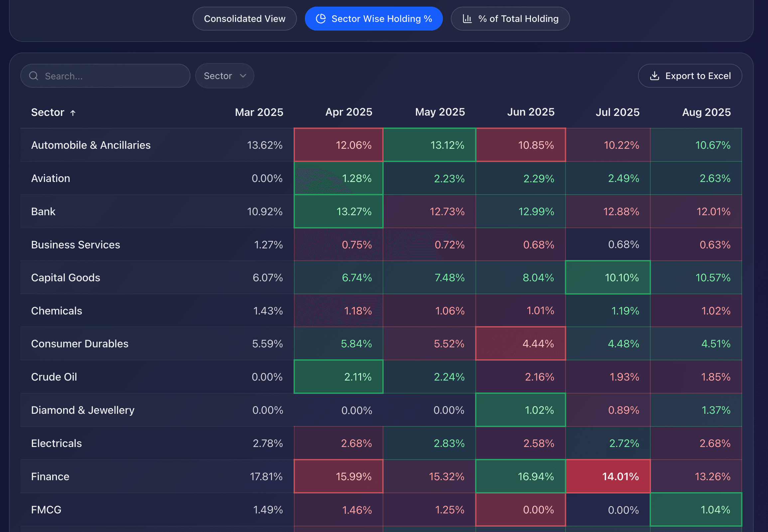The image size is (768, 532).
Task: Click the Jun 2025 column header
Action: [531, 112]
